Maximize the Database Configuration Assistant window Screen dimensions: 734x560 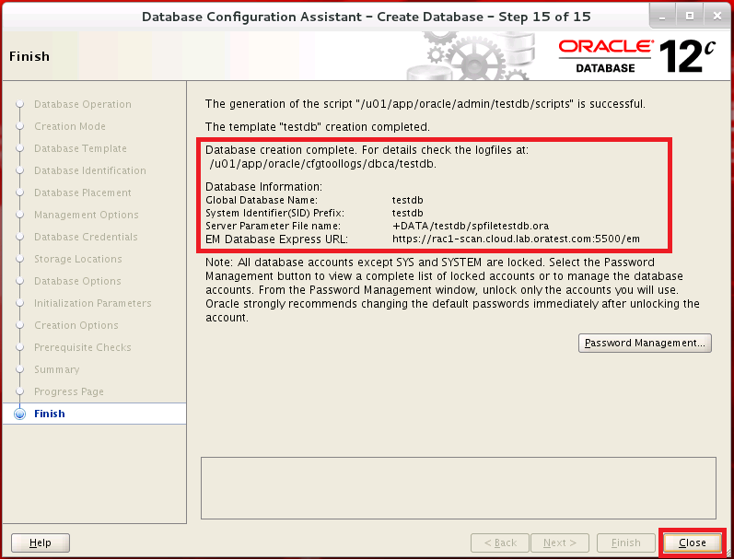[x=687, y=17]
